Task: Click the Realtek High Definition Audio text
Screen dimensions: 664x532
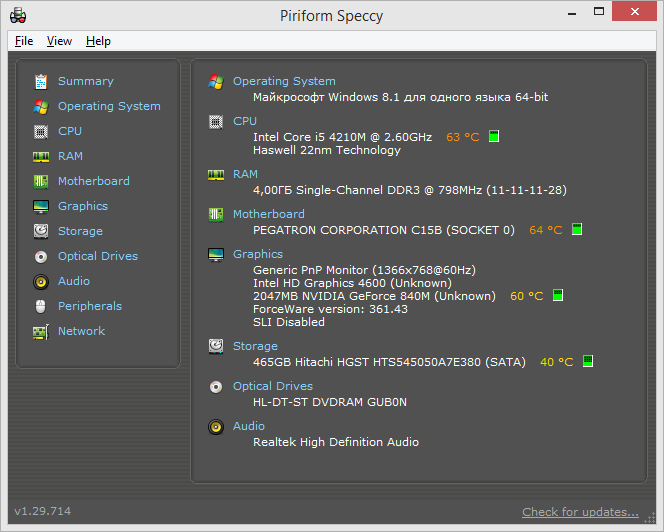Action: [336, 442]
